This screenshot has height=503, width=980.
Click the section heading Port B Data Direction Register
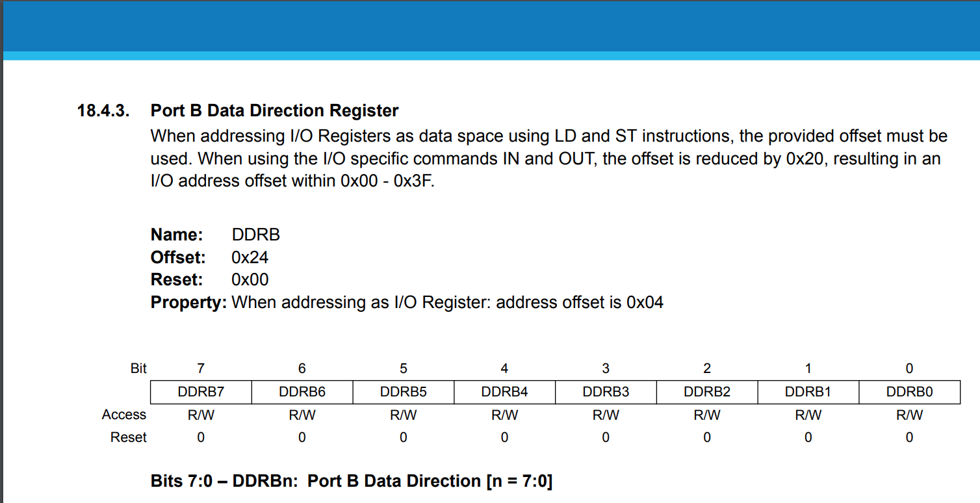(274, 110)
